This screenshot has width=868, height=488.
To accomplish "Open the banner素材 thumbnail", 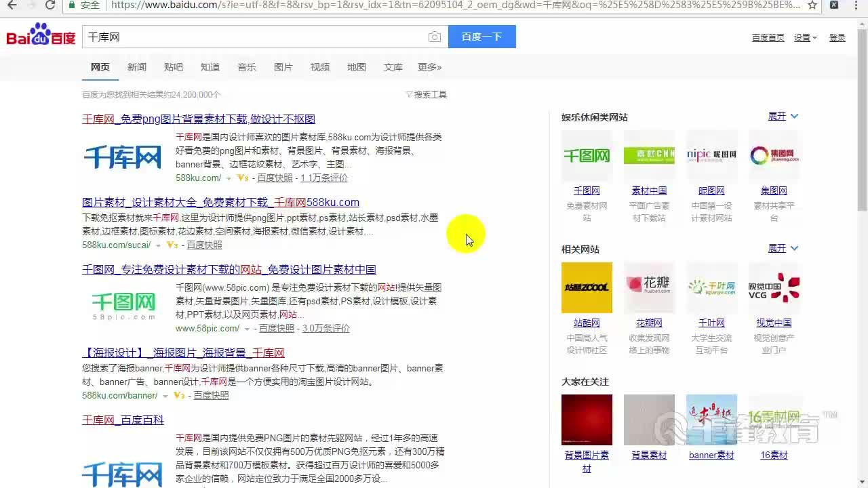I will click(711, 419).
